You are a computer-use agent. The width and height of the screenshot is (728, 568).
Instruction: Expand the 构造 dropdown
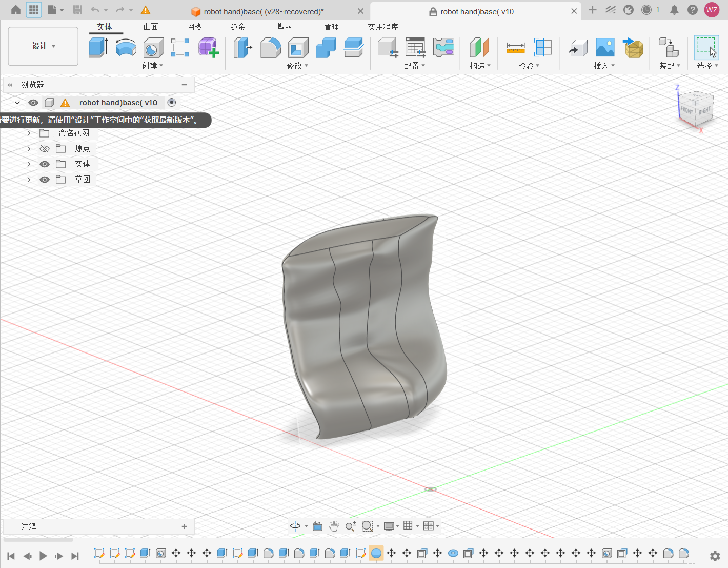point(480,66)
